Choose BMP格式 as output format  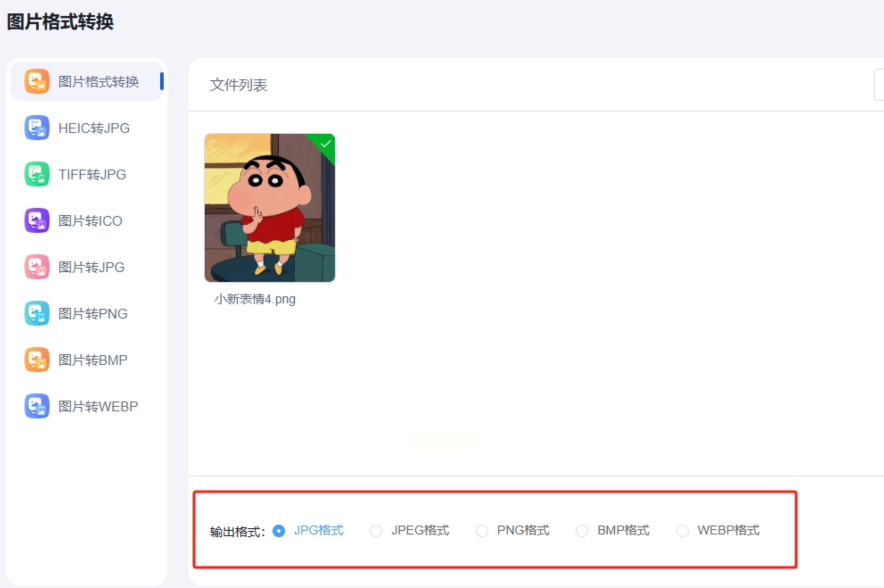(x=582, y=531)
